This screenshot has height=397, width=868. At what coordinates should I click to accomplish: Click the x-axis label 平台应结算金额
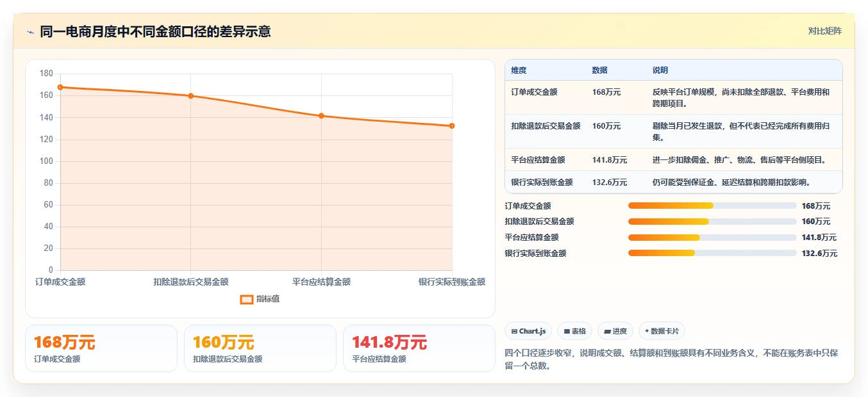tap(321, 282)
